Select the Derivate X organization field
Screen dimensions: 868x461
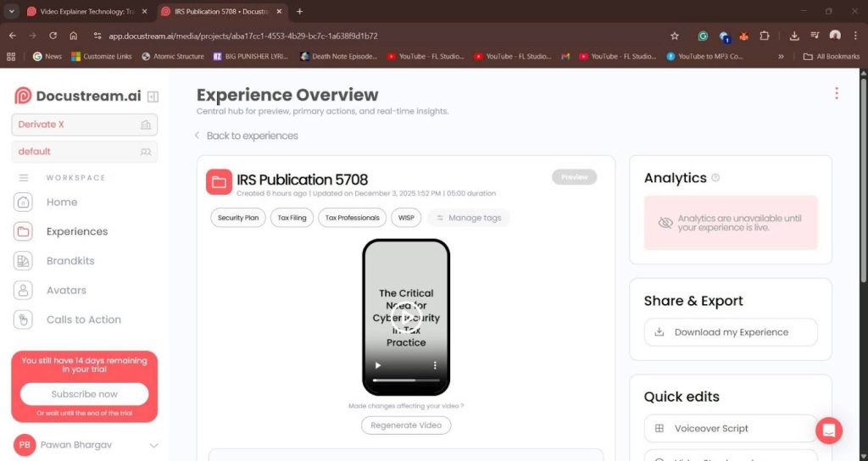(x=84, y=125)
